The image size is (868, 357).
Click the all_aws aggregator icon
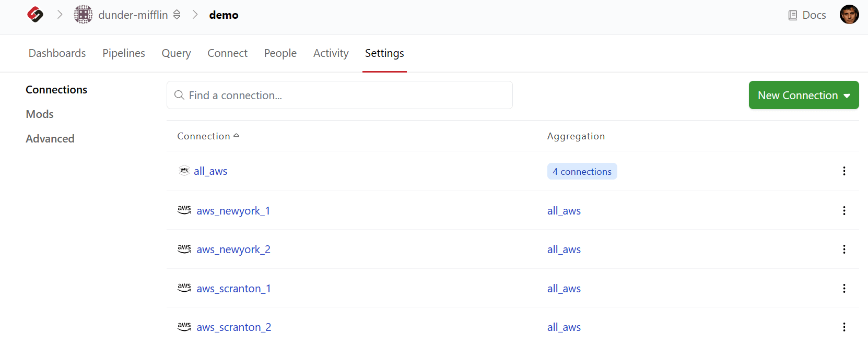point(184,171)
